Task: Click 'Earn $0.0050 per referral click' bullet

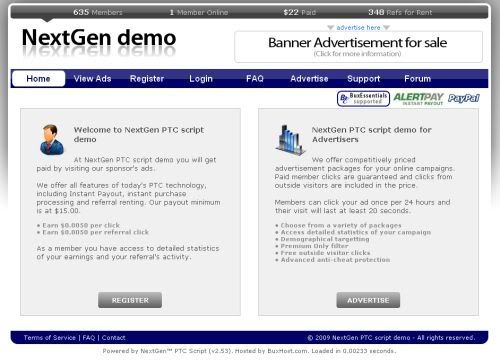Action: coord(93,232)
